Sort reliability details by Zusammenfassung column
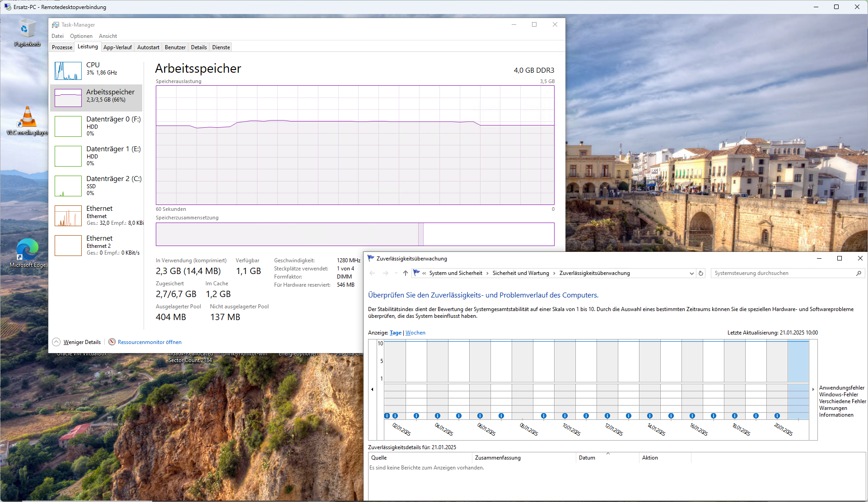 pyautogui.click(x=524, y=458)
